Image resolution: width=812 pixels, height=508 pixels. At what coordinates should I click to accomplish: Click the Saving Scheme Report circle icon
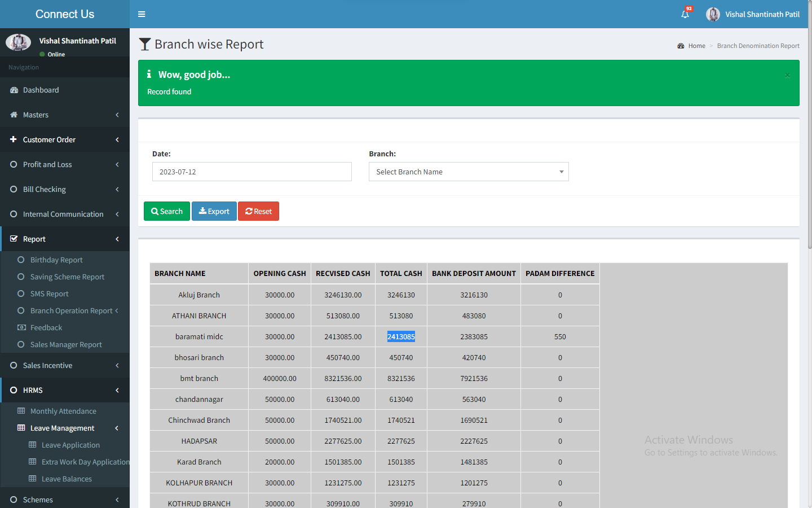tap(21, 277)
